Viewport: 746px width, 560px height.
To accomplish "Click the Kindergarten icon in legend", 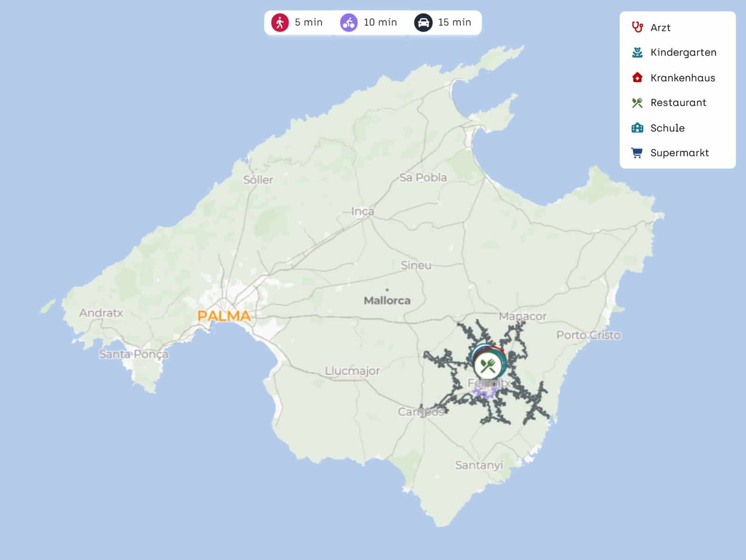I will pos(637,52).
